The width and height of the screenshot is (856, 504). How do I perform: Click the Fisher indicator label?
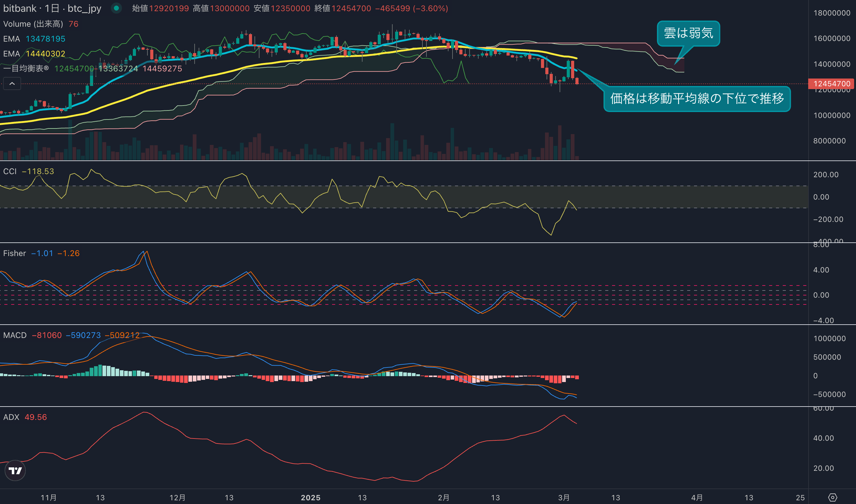(14, 253)
